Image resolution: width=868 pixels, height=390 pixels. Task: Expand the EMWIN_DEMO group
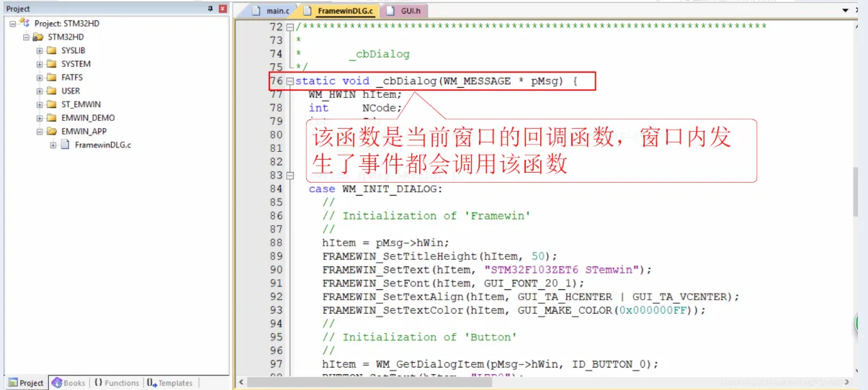(x=40, y=117)
